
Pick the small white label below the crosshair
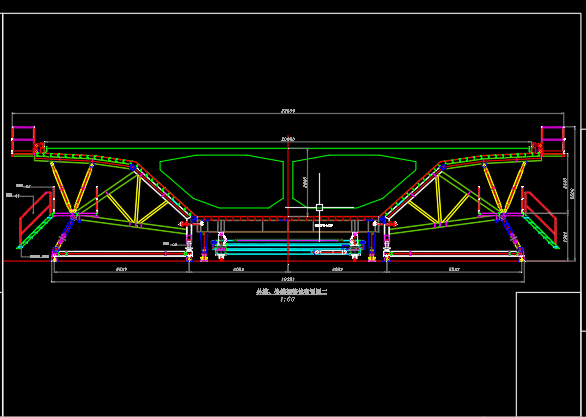click(324, 225)
